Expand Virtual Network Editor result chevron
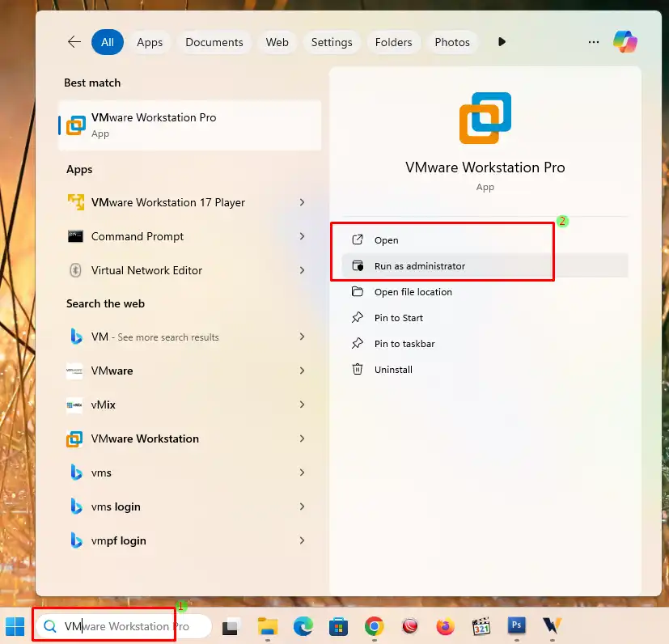 [302, 270]
